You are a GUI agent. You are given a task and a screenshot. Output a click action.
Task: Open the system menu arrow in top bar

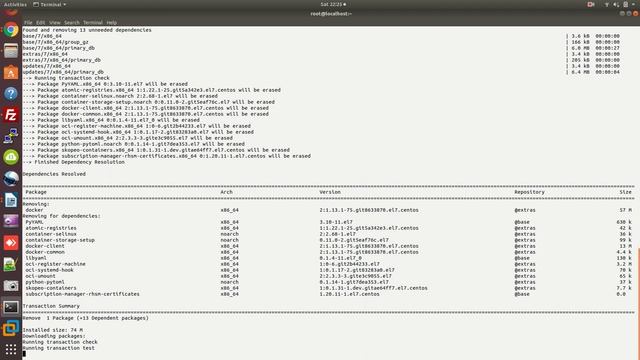(x=634, y=4)
